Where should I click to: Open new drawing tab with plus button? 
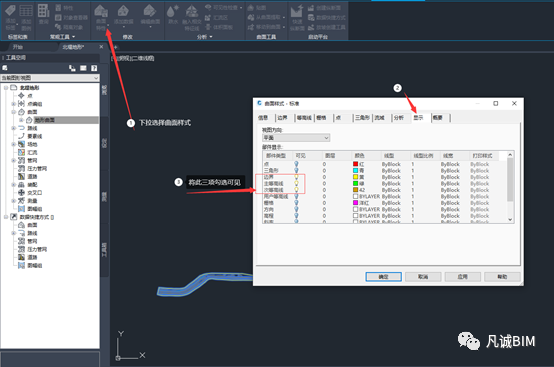point(115,47)
